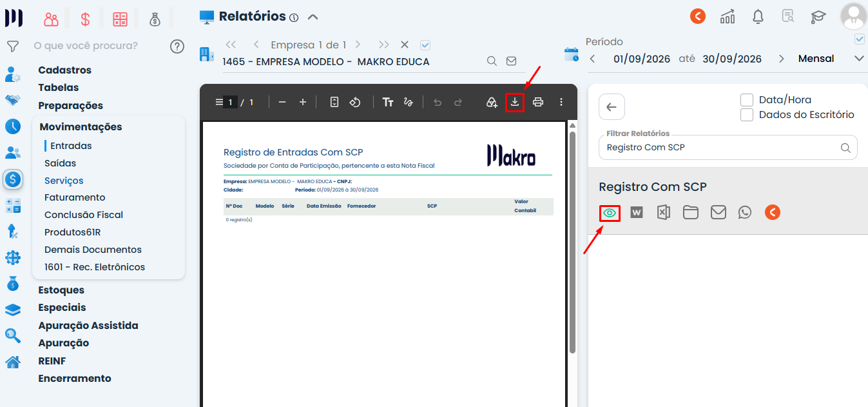Image resolution: width=868 pixels, height=407 pixels.
Task: Click the orange back arrow in header
Action: pyautogui.click(x=698, y=16)
